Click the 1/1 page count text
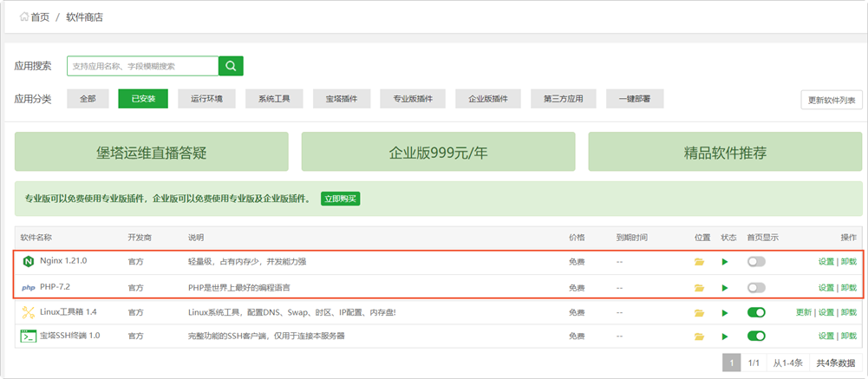This screenshot has height=379, width=868. (754, 363)
